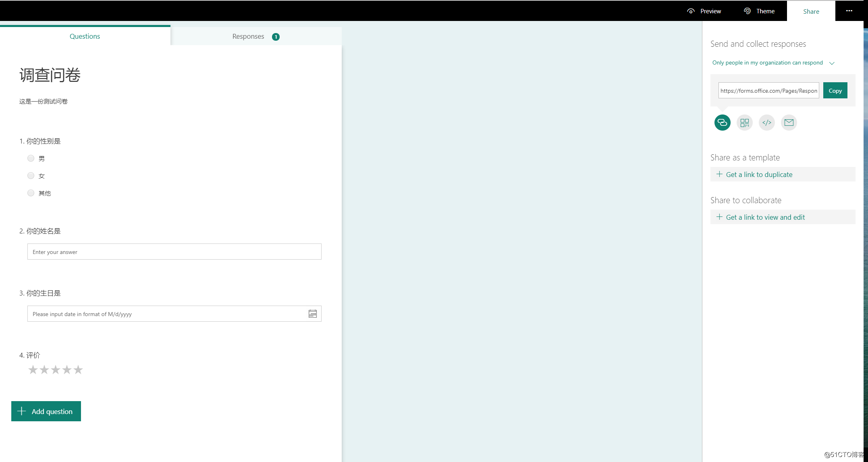The height and width of the screenshot is (462, 868).
Task: Select the 女 radio option
Action: click(x=31, y=176)
